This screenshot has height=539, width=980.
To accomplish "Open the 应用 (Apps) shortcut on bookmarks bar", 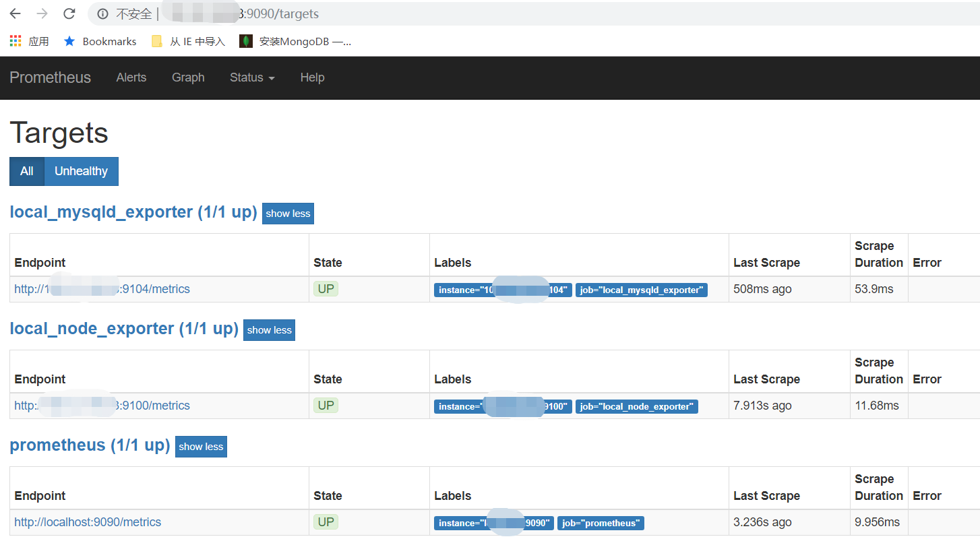I will 30,41.
